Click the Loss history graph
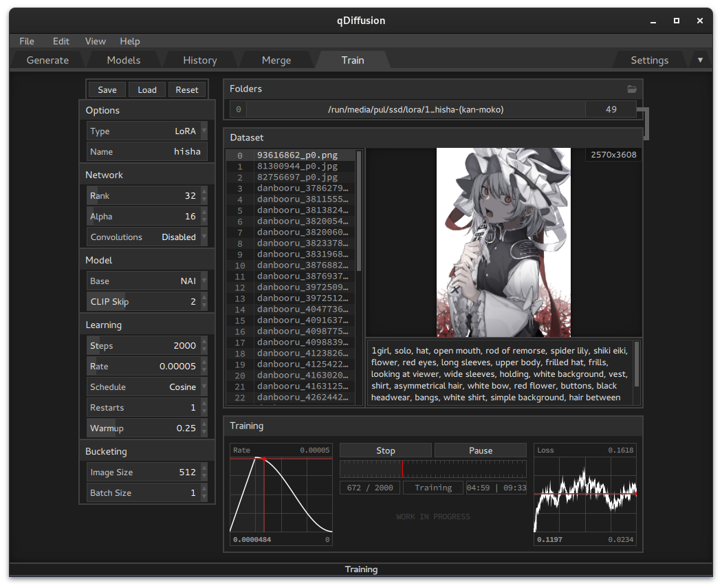This screenshot has width=722, height=588. click(x=585, y=495)
